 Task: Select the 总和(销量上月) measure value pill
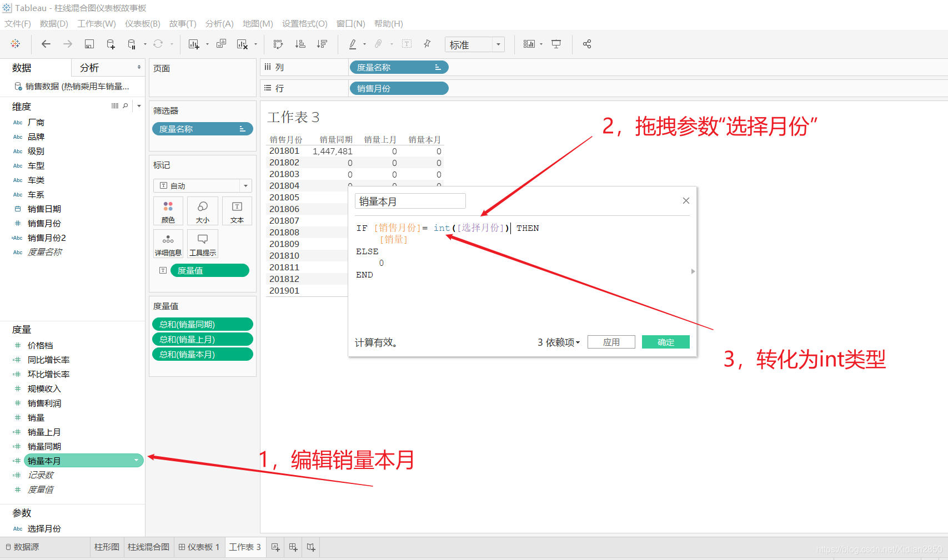pyautogui.click(x=202, y=339)
